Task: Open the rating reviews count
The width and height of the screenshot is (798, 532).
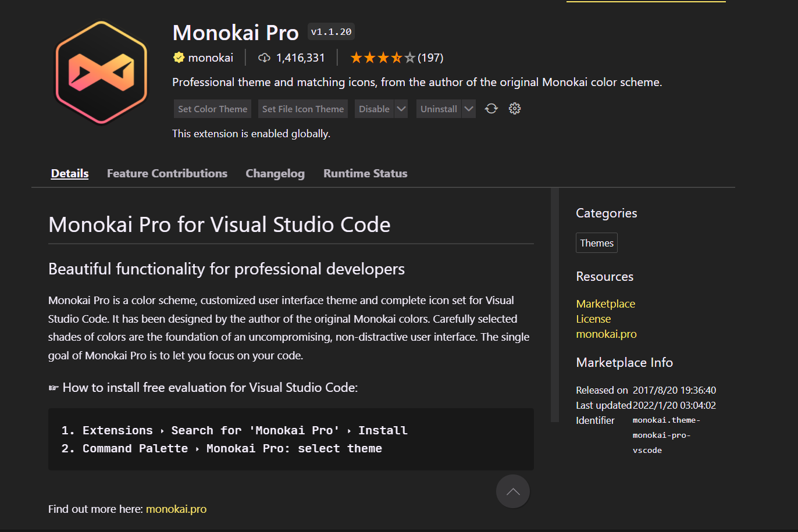Action: pyautogui.click(x=430, y=57)
